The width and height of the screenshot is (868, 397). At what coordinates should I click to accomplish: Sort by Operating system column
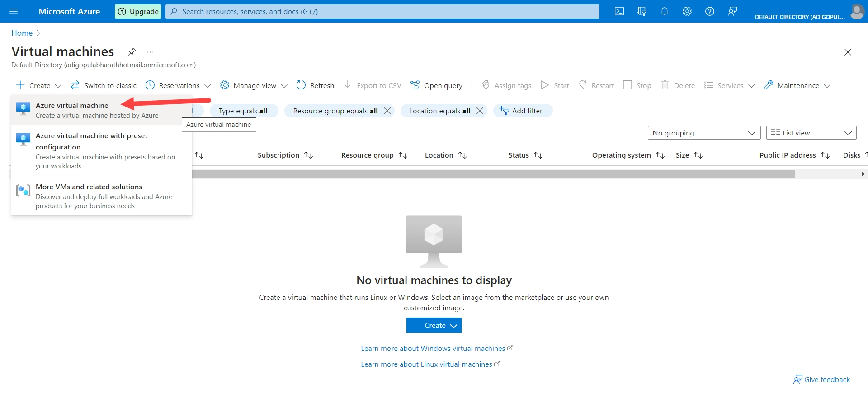628,155
